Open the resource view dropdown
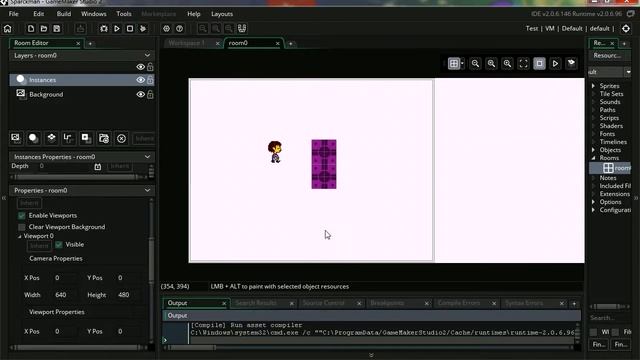The height and width of the screenshot is (360, 640). (x=628, y=72)
